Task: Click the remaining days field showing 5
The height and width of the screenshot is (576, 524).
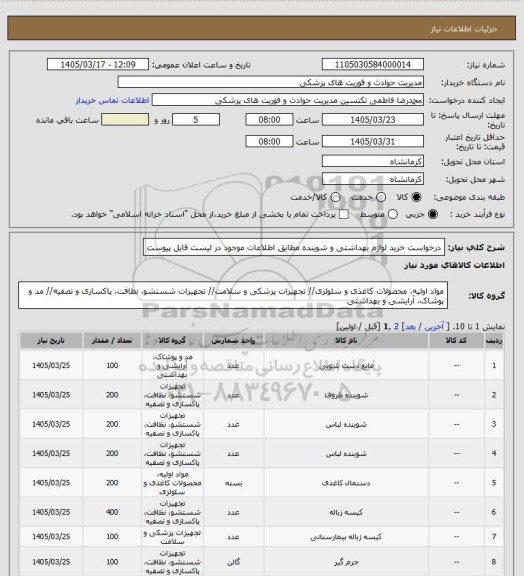Action: (196, 120)
